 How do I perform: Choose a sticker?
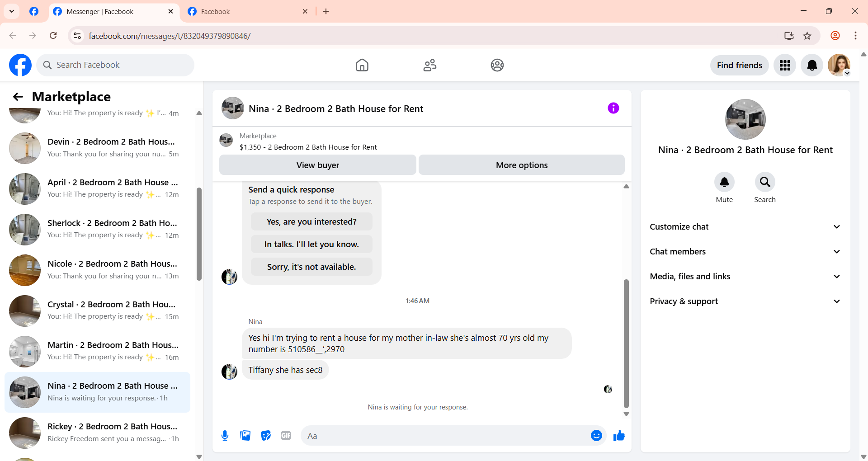point(266,436)
